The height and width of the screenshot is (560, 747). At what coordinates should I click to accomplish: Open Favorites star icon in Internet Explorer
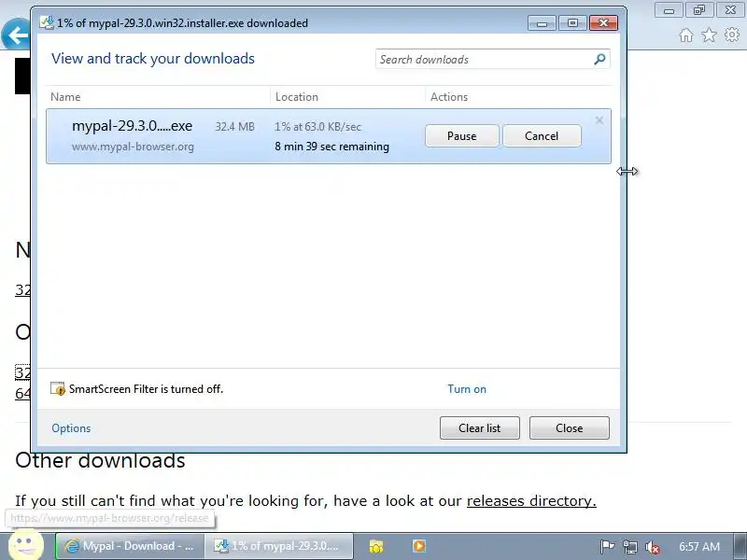click(x=709, y=35)
